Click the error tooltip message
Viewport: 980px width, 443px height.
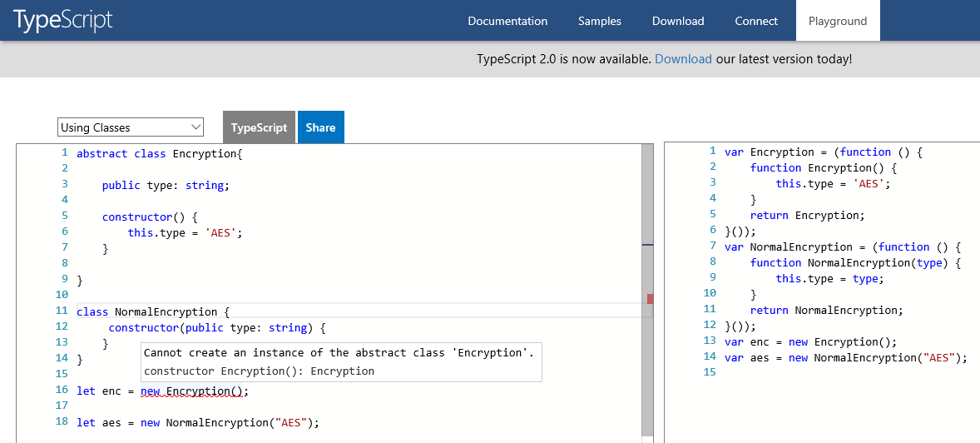click(x=339, y=353)
